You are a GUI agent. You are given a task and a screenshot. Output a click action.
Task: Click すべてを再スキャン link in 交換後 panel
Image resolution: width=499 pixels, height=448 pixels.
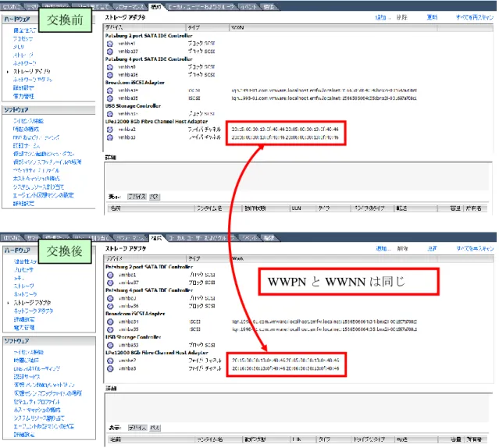coord(475,249)
